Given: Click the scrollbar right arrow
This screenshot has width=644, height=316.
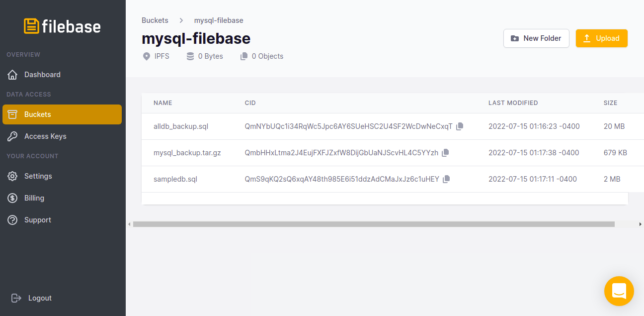Looking at the screenshot, I should click(641, 224).
